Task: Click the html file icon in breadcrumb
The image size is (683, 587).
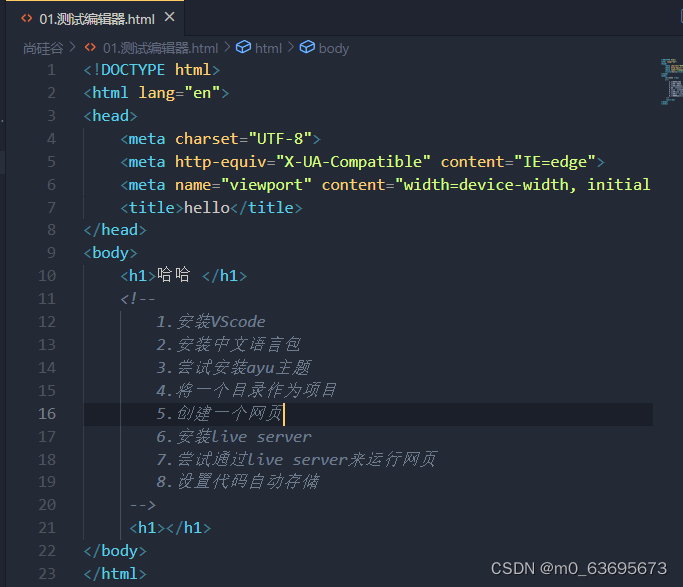Action: click(90, 47)
